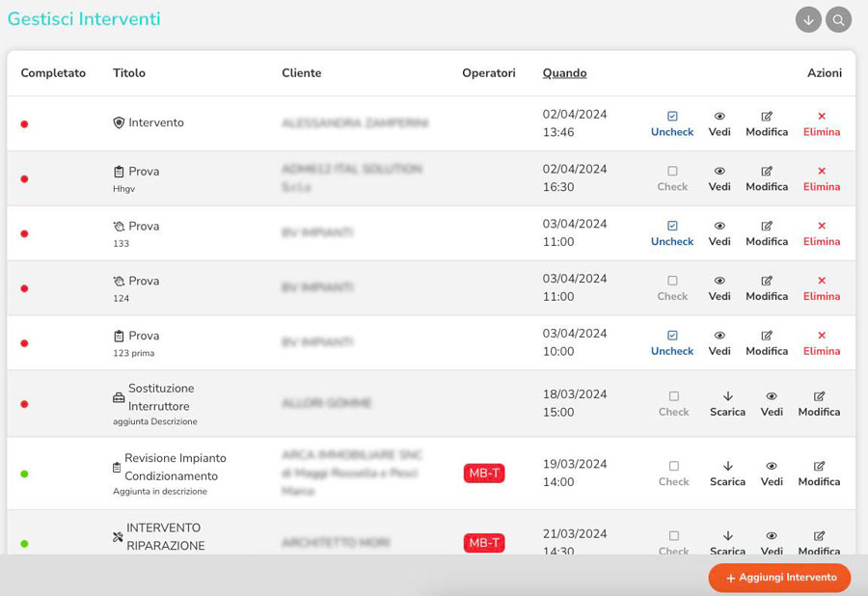
Task: Uncheck the Prova 133 row
Action: pyautogui.click(x=672, y=233)
